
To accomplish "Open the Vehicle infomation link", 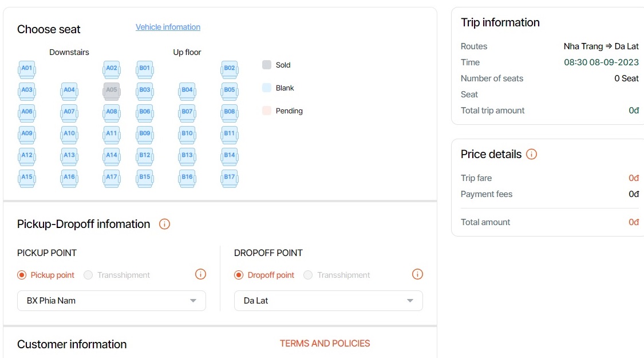I will click(x=168, y=27).
